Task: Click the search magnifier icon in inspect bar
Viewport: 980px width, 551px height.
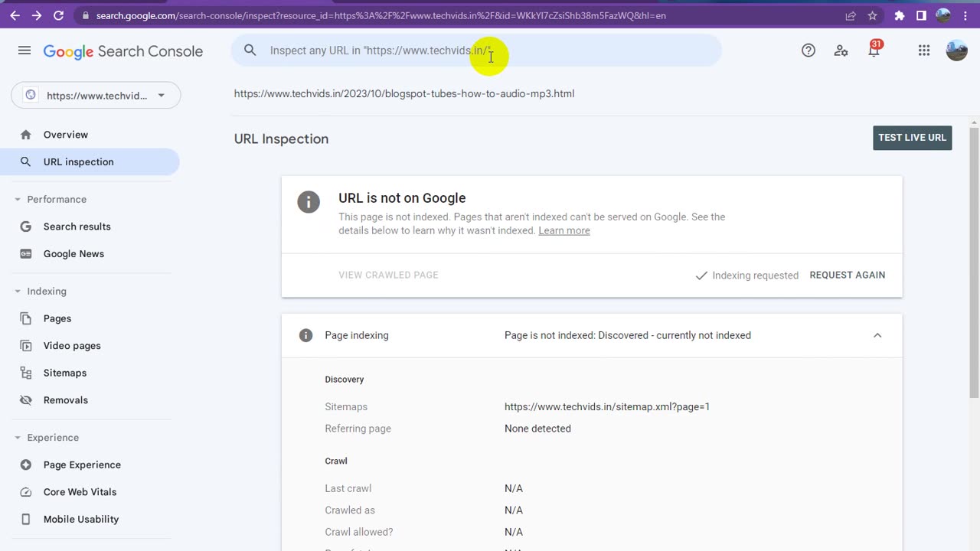Action: coord(250,51)
